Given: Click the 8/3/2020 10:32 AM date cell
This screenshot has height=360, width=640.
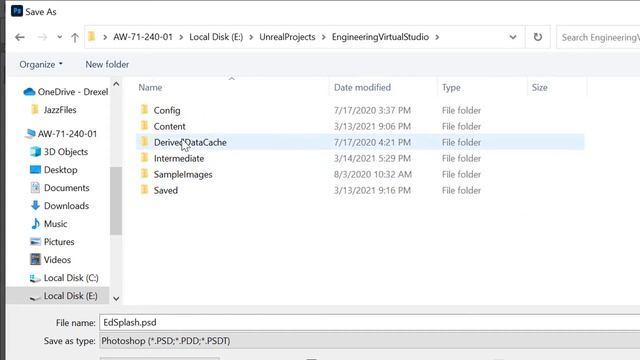Looking at the screenshot, I should coord(373,174).
